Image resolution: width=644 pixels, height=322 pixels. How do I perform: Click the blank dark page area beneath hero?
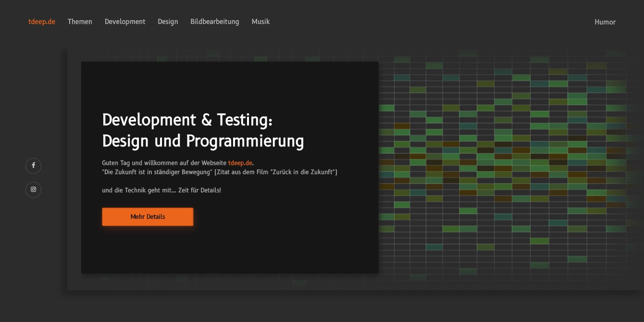tap(322, 307)
